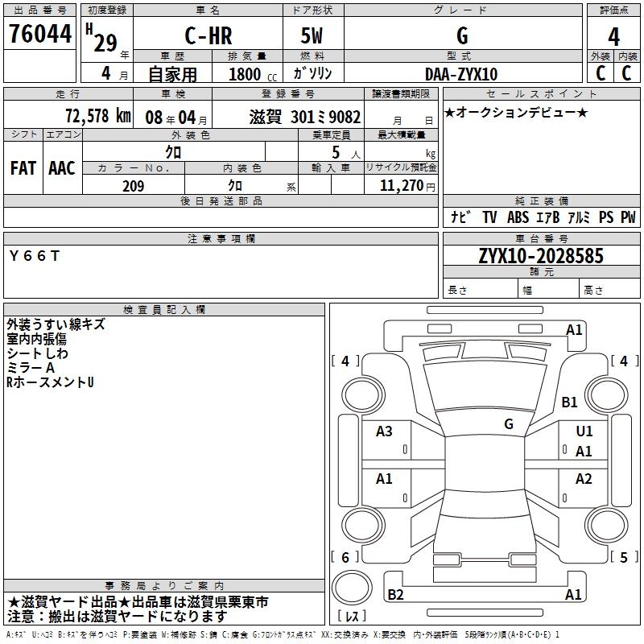This screenshot has height=644, width=644.
Task: Select the notice text Y66T
Action: [35, 256]
